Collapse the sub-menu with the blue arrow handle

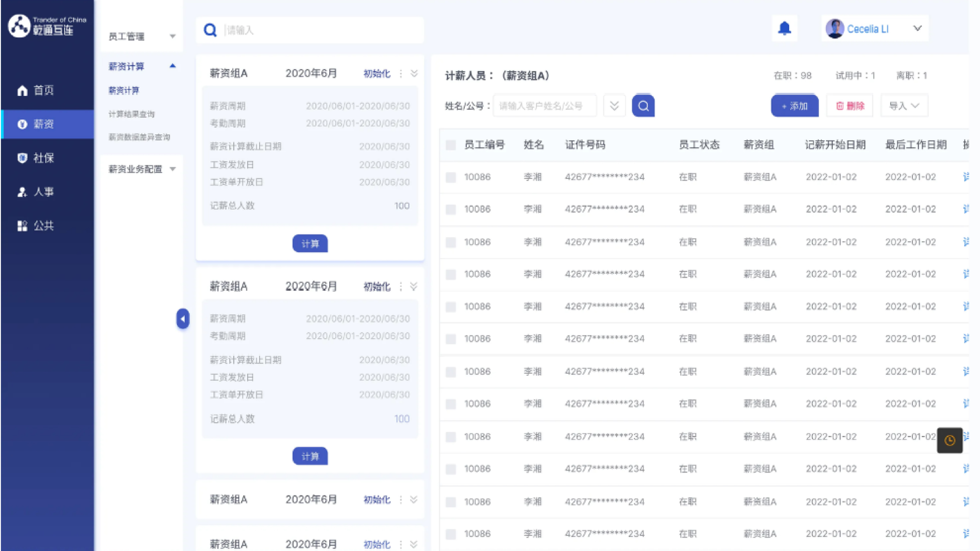pyautogui.click(x=183, y=319)
